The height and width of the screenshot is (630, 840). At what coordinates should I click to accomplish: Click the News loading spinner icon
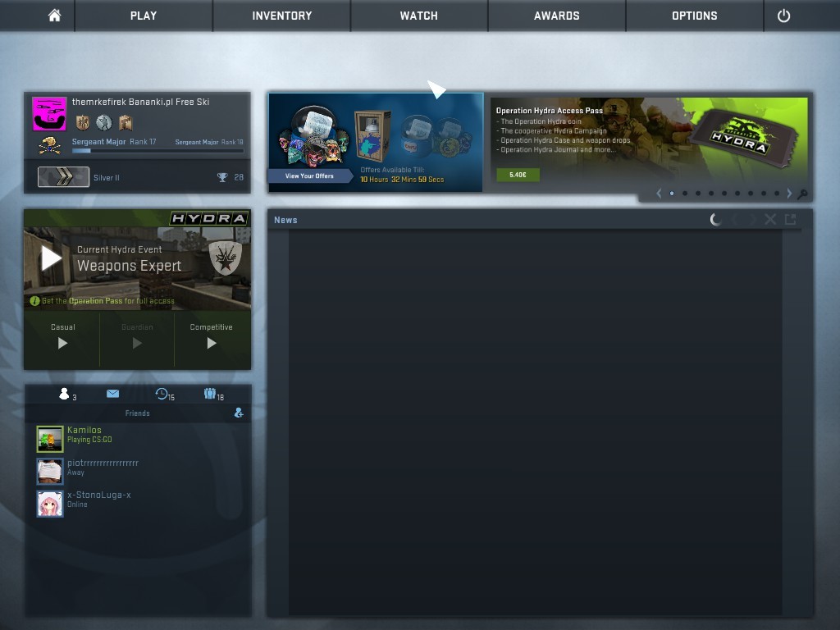[715, 220]
